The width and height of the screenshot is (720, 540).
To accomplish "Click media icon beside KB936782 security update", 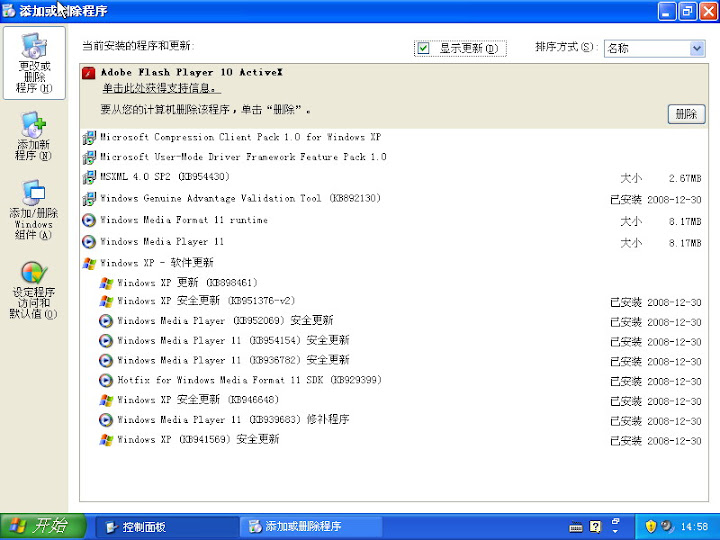I will click(106, 360).
